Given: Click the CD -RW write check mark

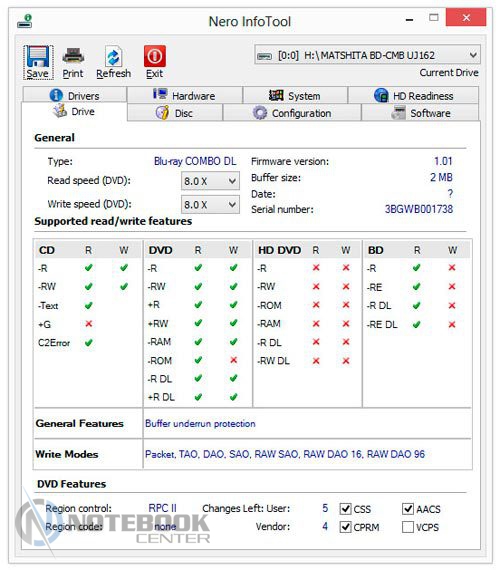Looking at the screenshot, I should (124, 286).
